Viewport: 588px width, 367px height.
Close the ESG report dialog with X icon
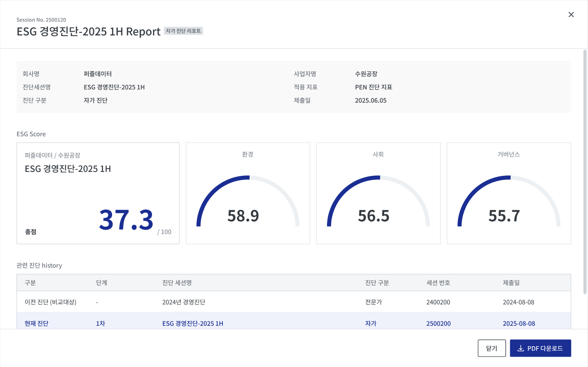point(571,14)
